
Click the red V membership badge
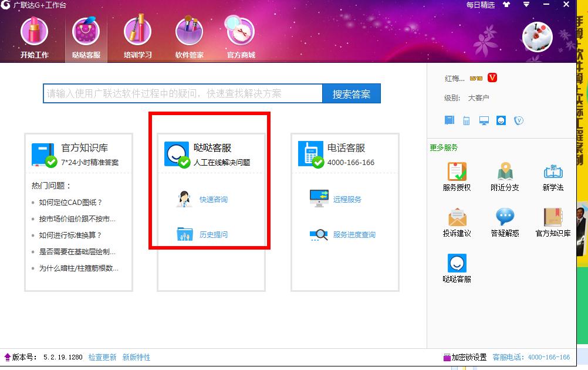pyautogui.click(x=492, y=78)
